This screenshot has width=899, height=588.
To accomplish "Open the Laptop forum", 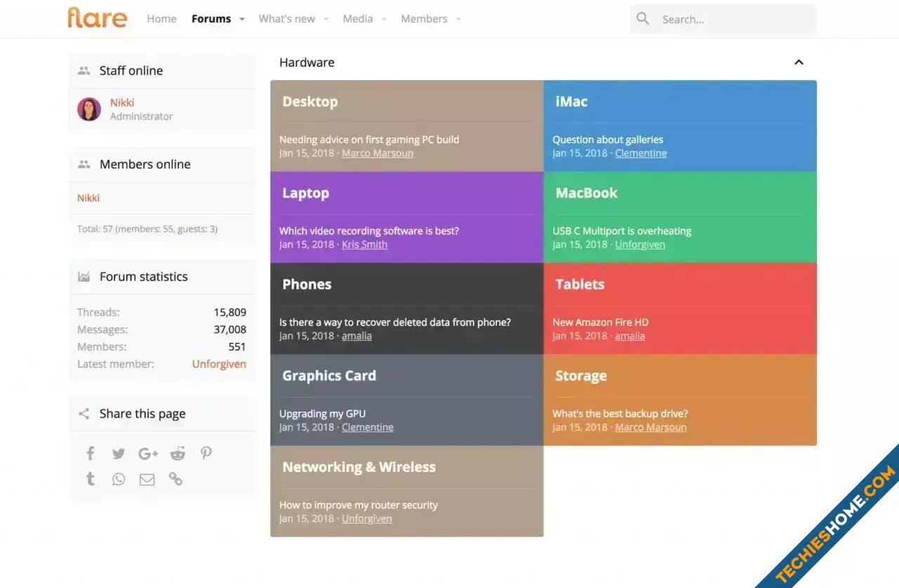I will [306, 193].
